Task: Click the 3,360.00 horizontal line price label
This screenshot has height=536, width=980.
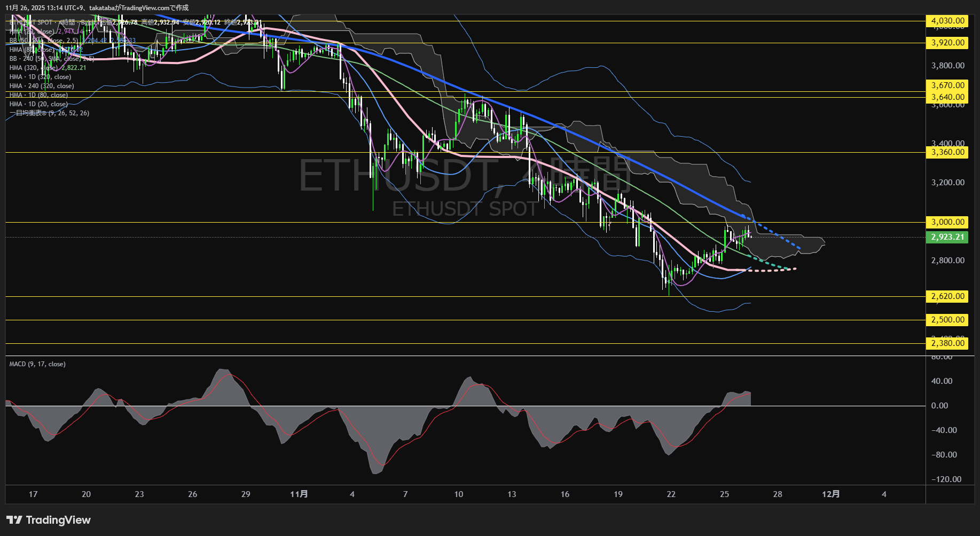Action: click(947, 152)
